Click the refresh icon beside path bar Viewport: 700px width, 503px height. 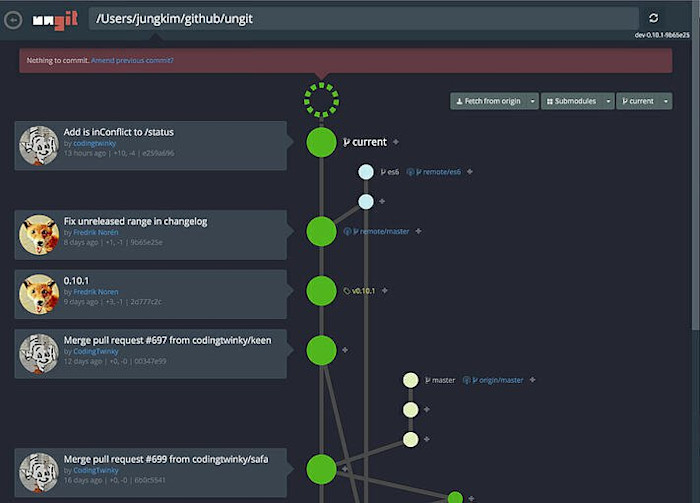pos(654,18)
